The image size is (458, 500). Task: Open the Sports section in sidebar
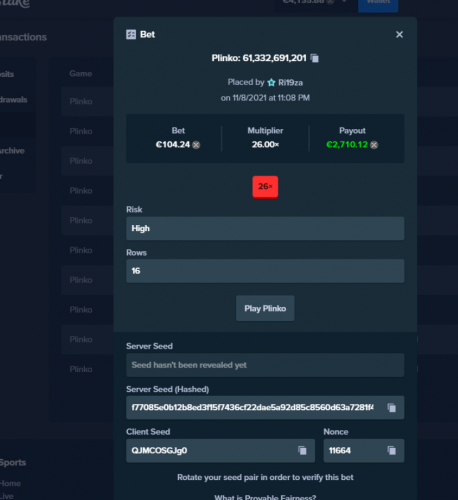tap(13, 462)
